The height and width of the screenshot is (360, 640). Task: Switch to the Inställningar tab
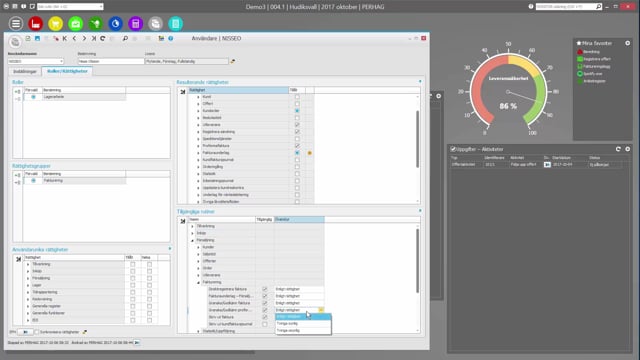pyautogui.click(x=25, y=71)
